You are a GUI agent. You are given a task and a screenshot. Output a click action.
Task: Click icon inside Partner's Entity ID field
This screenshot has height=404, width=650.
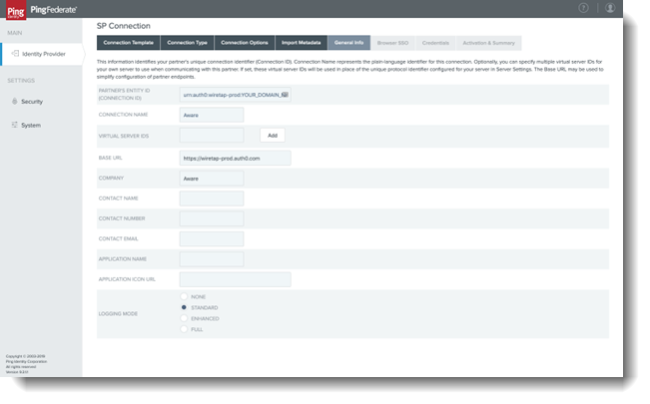pyautogui.click(x=286, y=94)
